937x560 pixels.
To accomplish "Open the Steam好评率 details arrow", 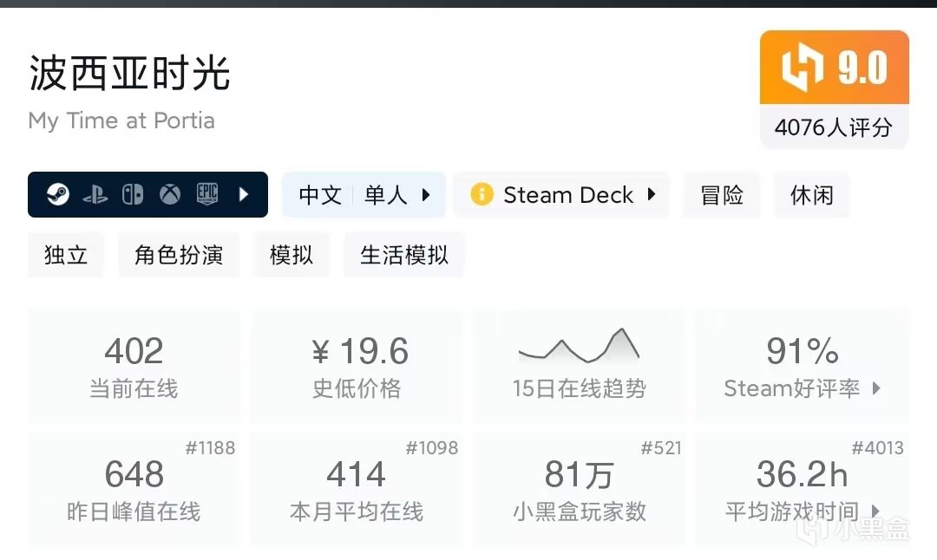I will tap(876, 388).
